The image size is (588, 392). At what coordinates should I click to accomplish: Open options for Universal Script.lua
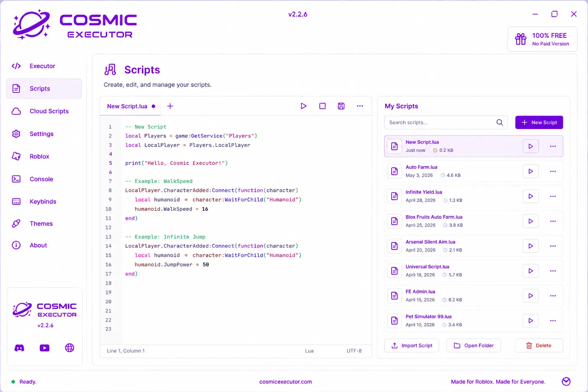553,271
